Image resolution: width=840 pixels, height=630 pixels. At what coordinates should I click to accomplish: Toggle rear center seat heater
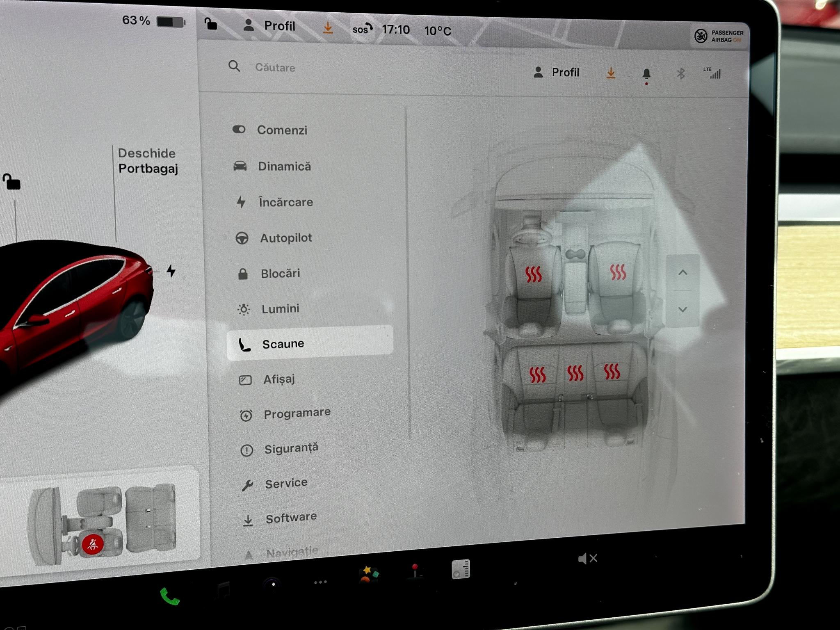pyautogui.click(x=575, y=373)
